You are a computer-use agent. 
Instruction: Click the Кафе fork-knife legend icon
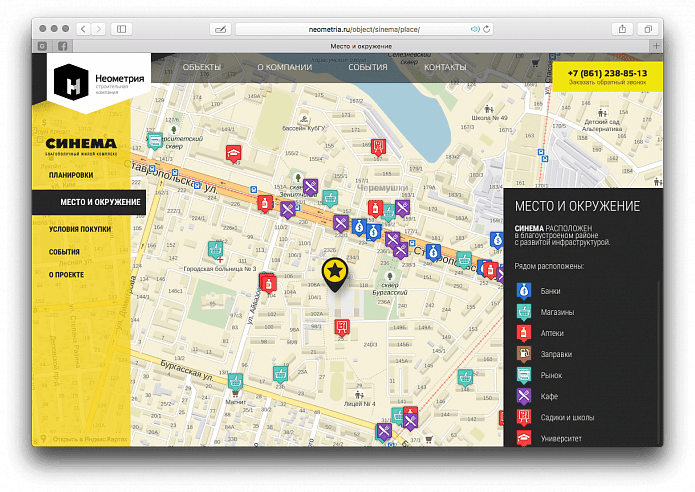click(524, 396)
